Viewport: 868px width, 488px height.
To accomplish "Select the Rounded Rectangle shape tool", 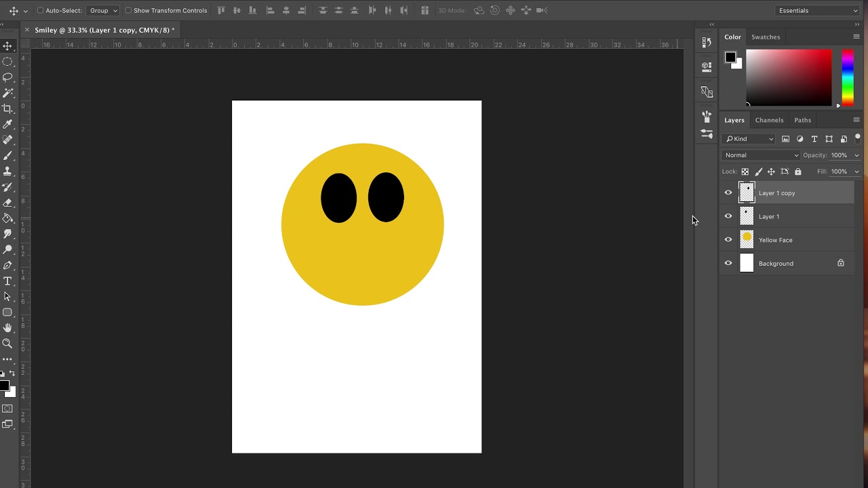I will point(7,312).
